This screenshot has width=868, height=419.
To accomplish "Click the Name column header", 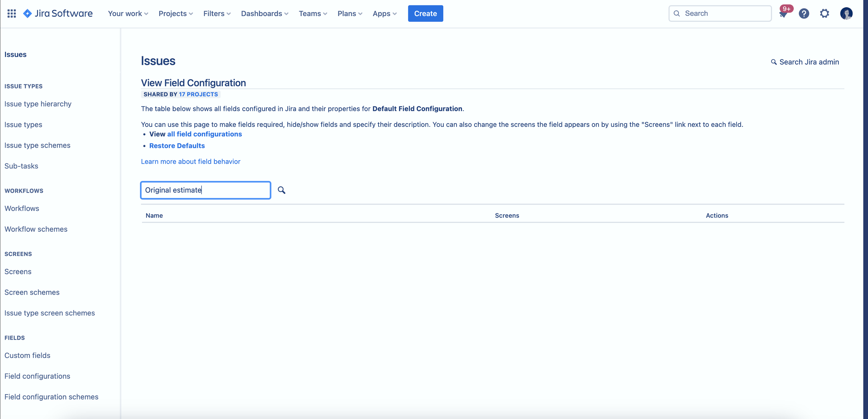I will [154, 216].
